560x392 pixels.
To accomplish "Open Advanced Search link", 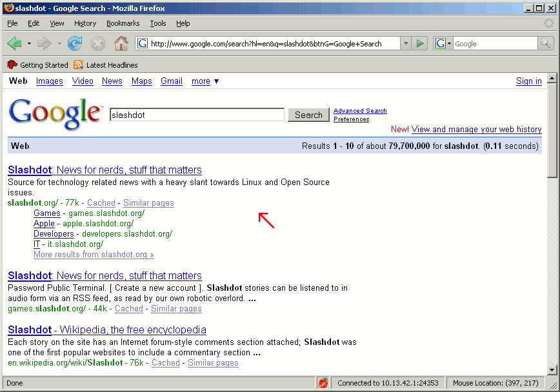I will [360, 111].
